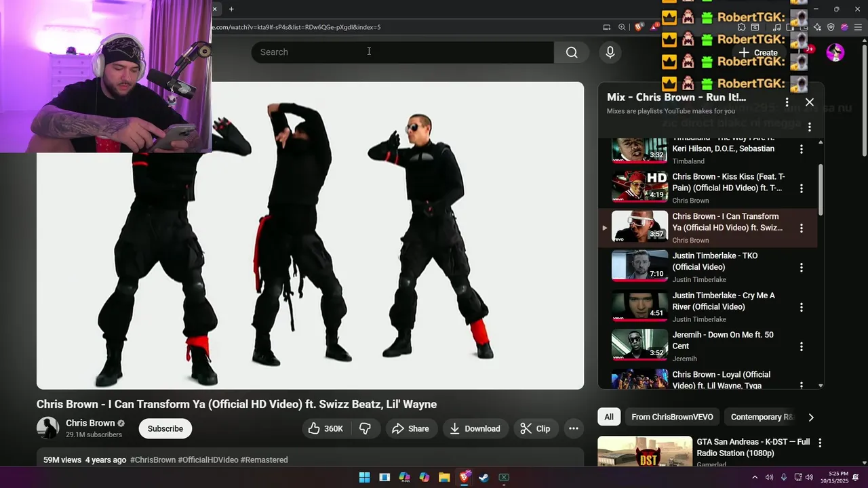Open Brave Shields lion icon
Viewport: 868px width, 488px height.
639,27
